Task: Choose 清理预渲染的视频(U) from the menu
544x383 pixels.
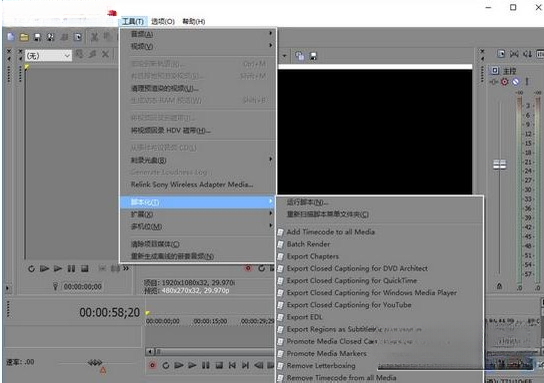Action: (x=197, y=88)
